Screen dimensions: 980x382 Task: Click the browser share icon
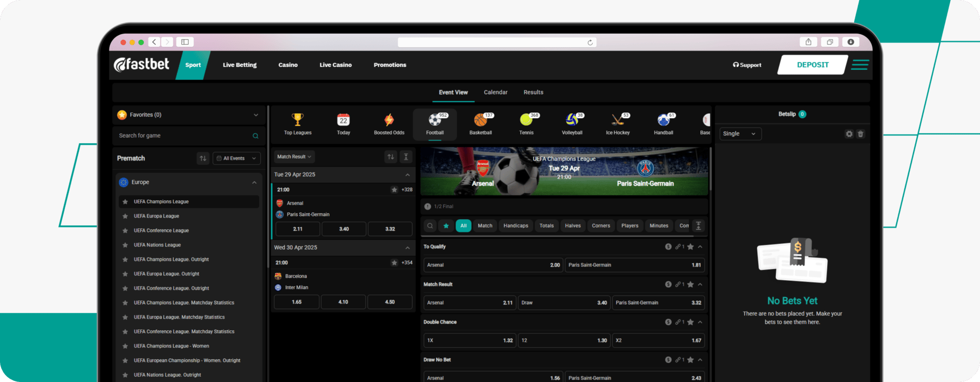[x=808, y=42]
